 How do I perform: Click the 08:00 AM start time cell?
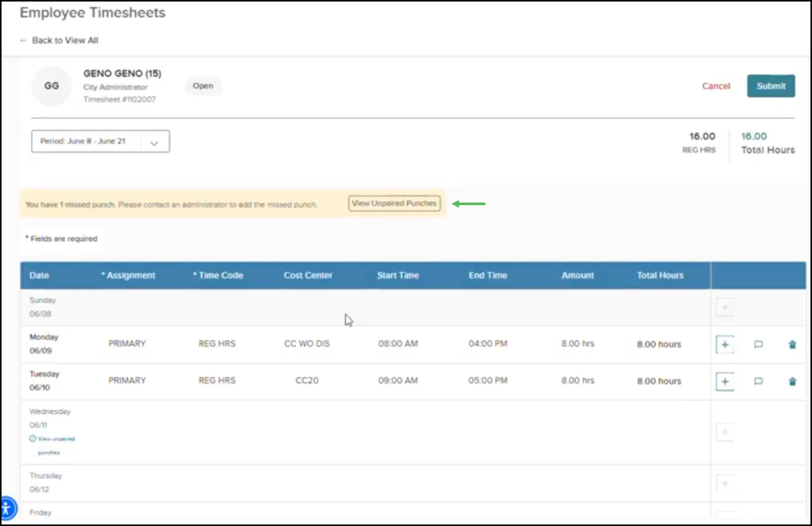pyautogui.click(x=398, y=344)
